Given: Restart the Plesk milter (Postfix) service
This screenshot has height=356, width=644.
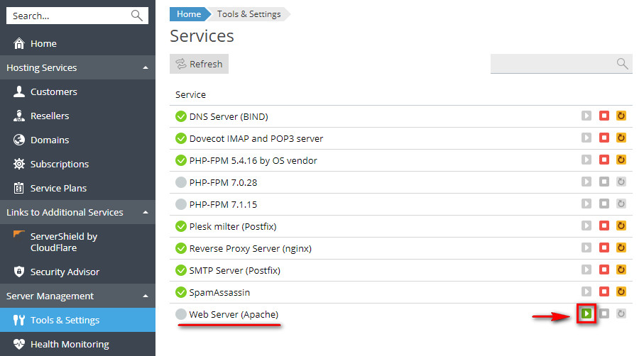Looking at the screenshot, I should point(621,226).
